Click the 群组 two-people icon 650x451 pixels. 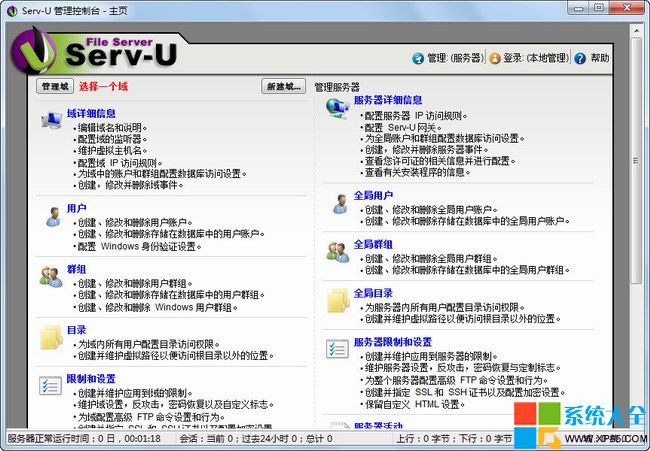50,276
